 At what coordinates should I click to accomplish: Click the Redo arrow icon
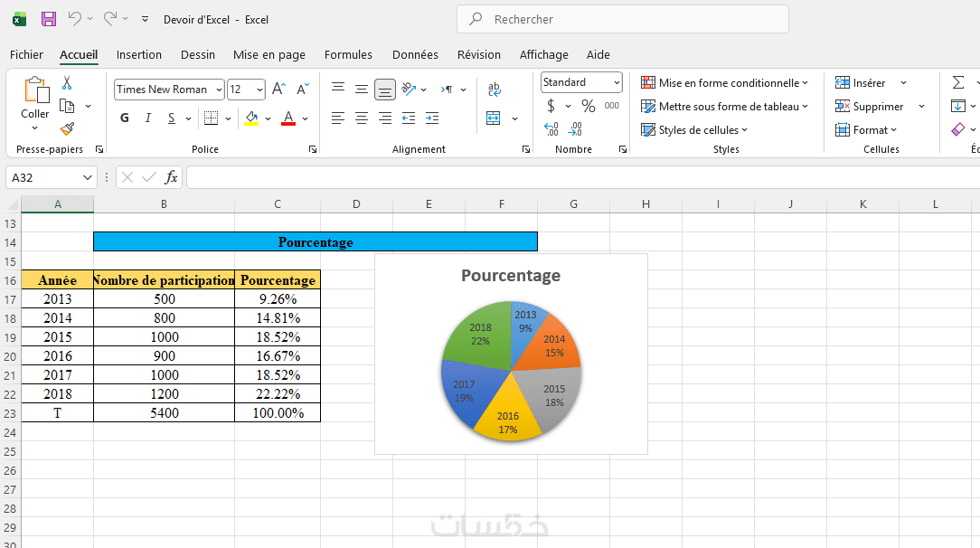[110, 19]
